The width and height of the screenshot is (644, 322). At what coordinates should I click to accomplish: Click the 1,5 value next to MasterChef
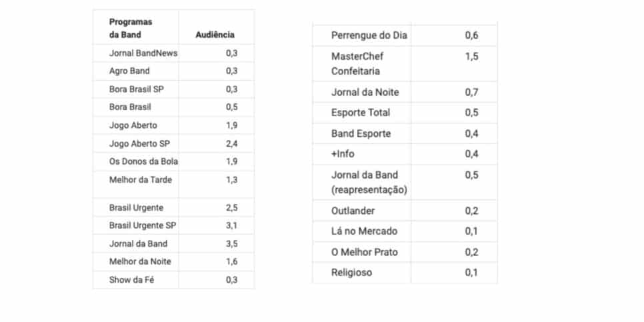(471, 56)
